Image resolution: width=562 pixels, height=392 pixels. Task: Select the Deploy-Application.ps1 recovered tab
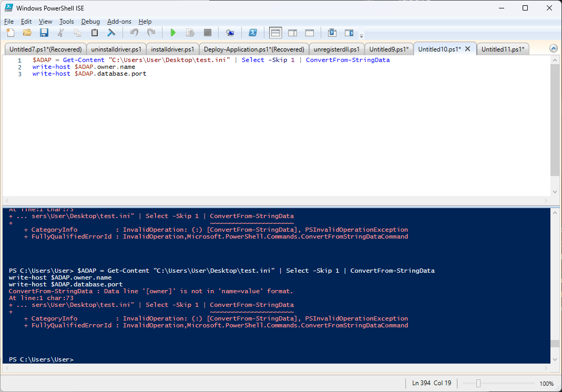tap(254, 48)
